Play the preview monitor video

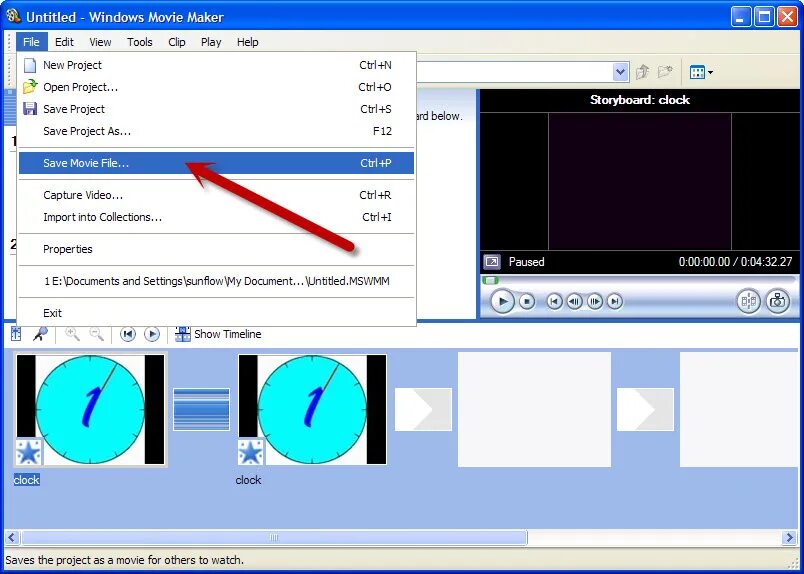[x=502, y=301]
